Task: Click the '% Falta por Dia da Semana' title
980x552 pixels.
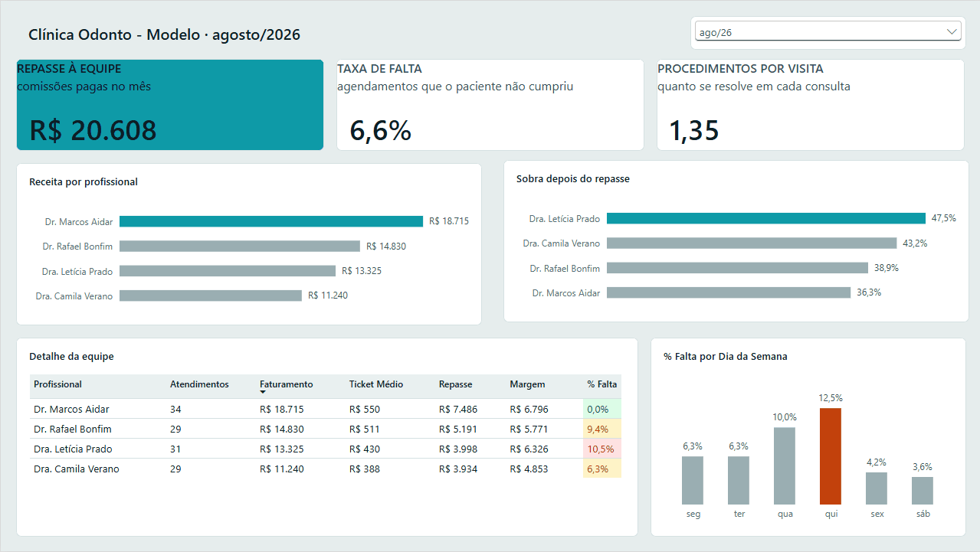Action: coord(726,357)
